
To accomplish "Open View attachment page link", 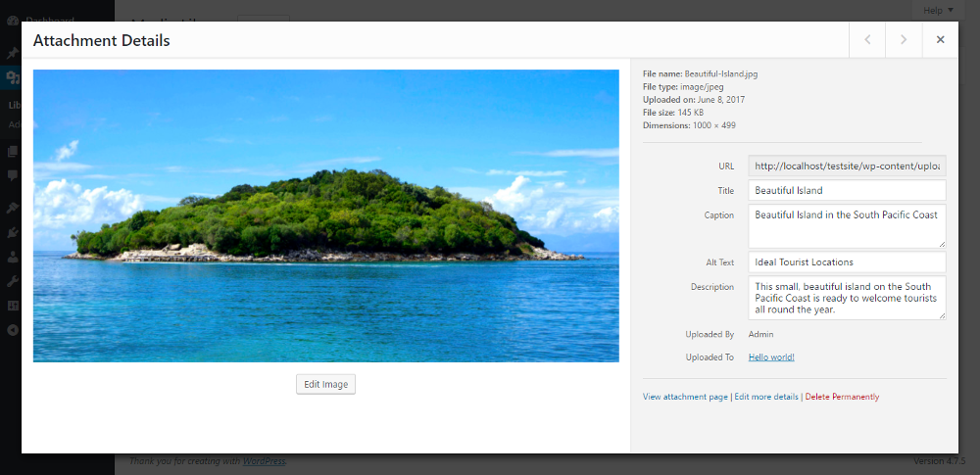I will 685,397.
